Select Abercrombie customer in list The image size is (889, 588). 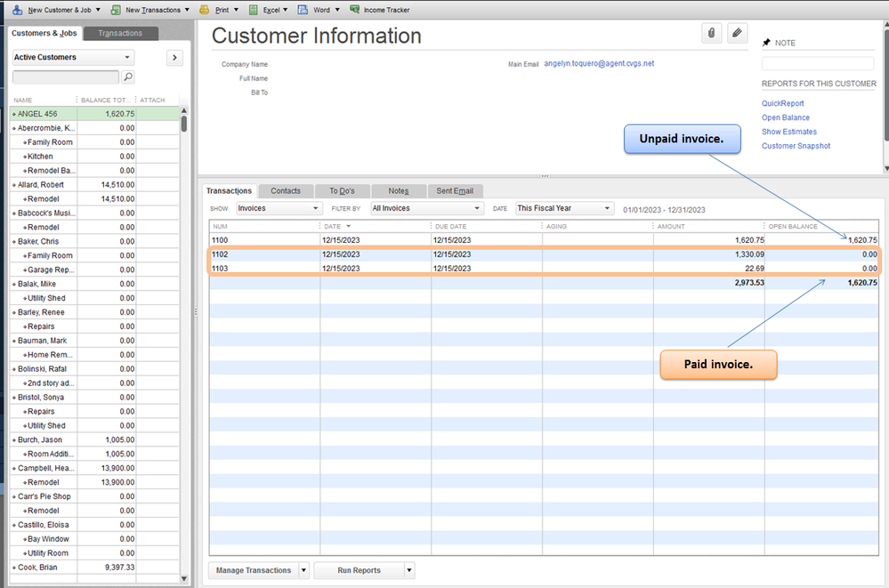point(94,127)
